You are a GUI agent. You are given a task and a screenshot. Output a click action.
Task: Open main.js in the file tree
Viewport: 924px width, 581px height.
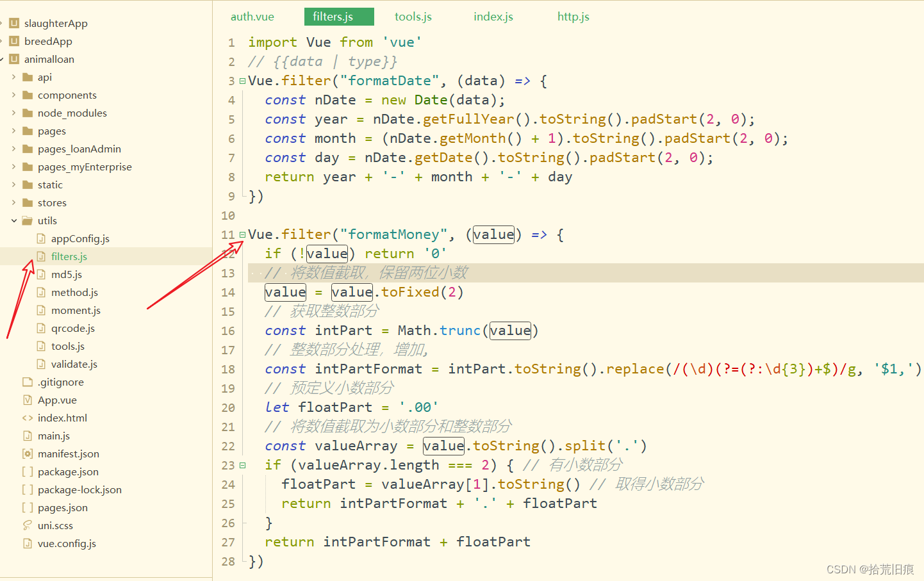pos(54,436)
